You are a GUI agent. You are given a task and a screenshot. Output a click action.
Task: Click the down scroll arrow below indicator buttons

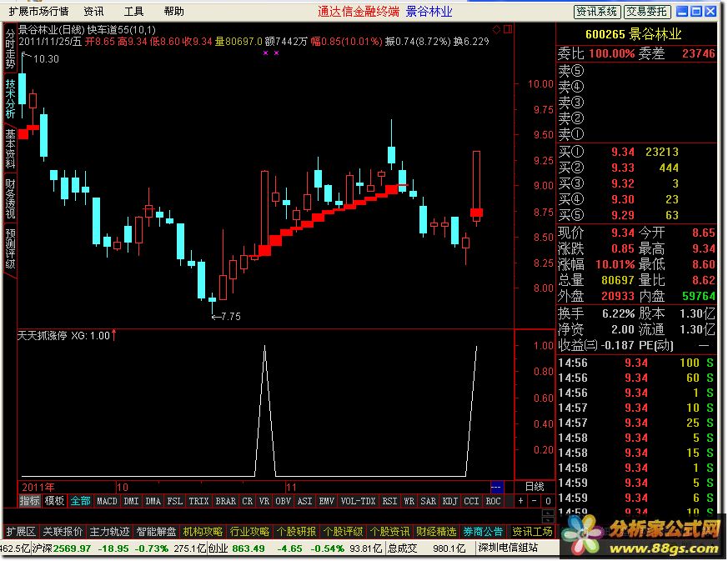click(x=548, y=519)
